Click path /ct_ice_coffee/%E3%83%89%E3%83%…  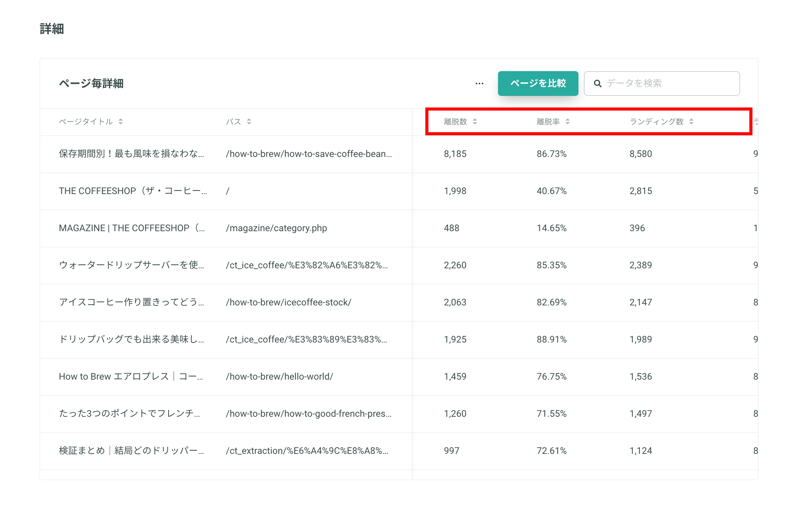pyautogui.click(x=307, y=339)
